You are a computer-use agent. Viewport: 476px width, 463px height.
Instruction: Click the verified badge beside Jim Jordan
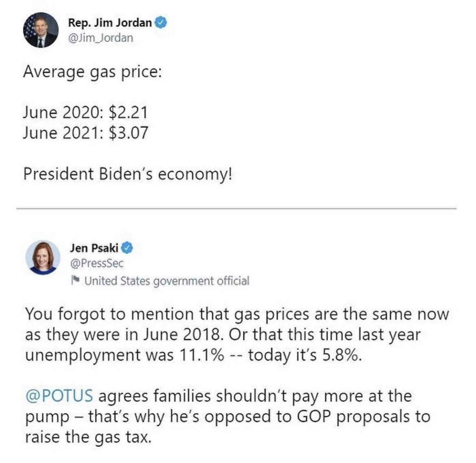[160, 23]
